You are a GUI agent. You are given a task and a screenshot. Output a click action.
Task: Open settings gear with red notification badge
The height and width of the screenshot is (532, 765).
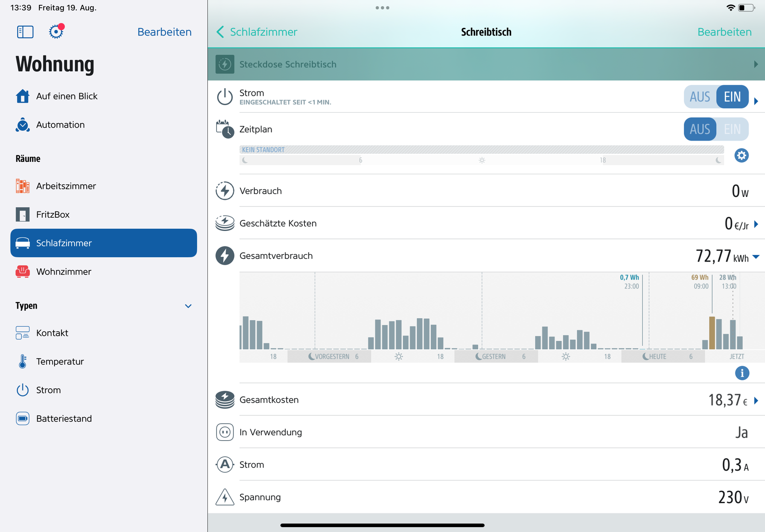pyautogui.click(x=56, y=31)
